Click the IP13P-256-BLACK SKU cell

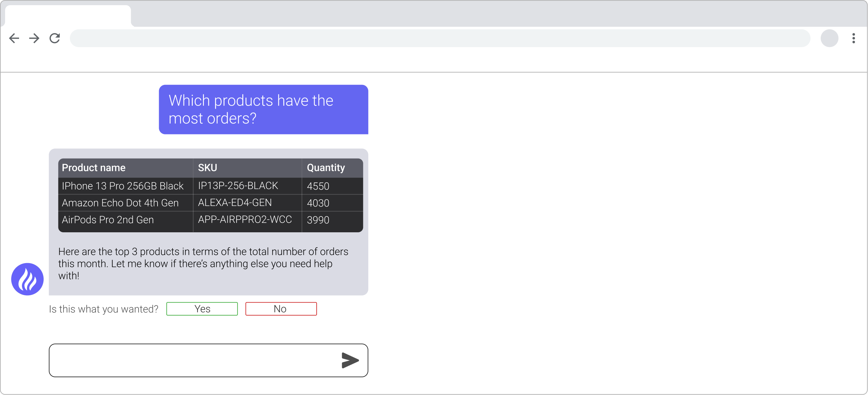(247, 186)
